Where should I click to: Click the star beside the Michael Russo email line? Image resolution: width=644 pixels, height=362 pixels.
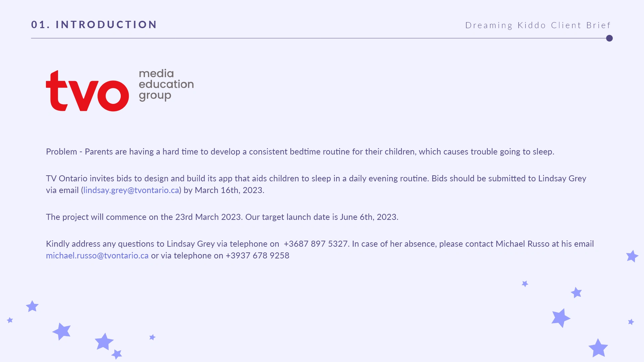[632, 256]
